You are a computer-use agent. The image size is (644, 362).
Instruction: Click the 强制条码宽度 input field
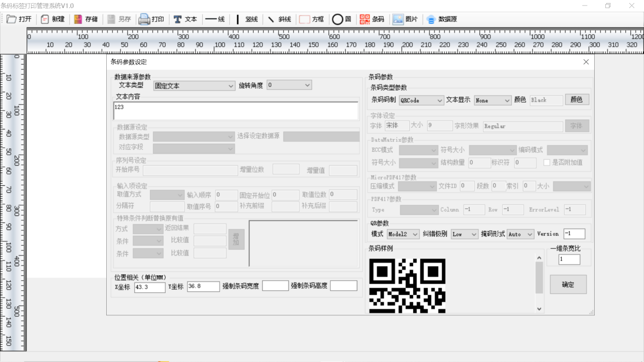click(x=275, y=286)
